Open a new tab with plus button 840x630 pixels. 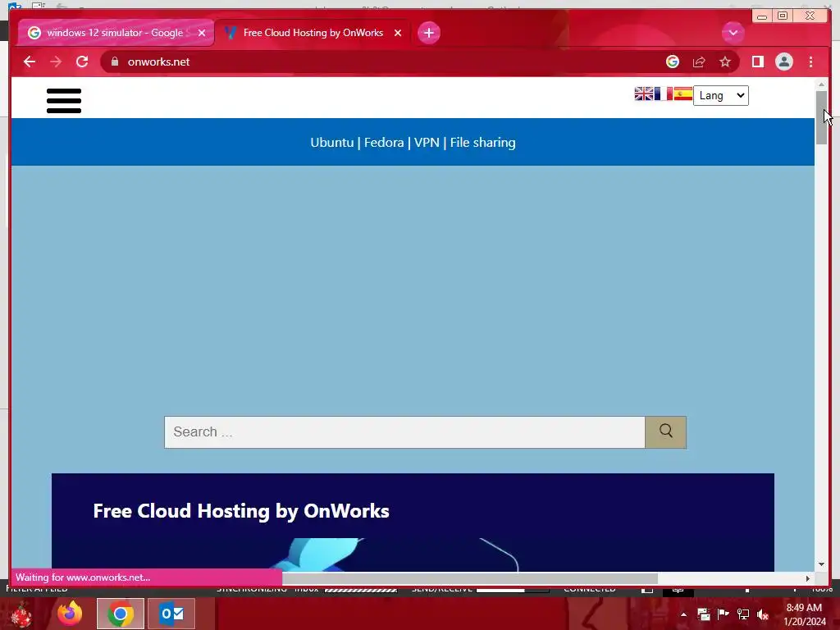click(428, 33)
